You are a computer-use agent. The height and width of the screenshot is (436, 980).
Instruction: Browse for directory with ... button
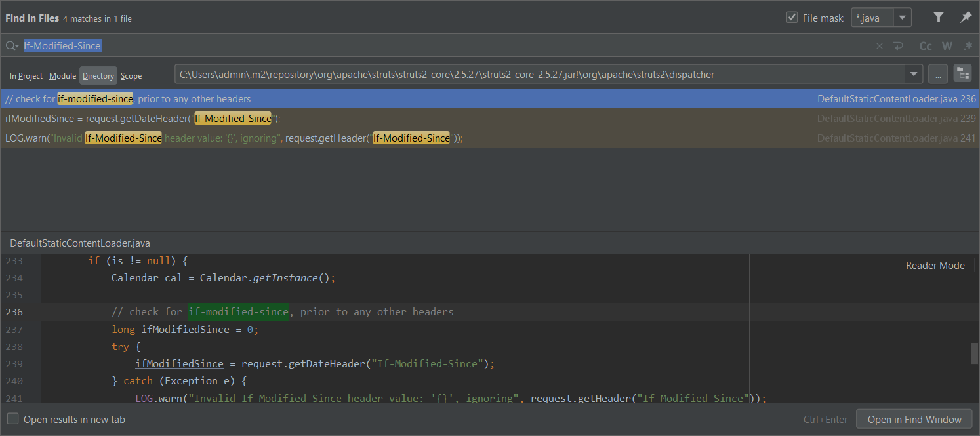pyautogui.click(x=938, y=75)
